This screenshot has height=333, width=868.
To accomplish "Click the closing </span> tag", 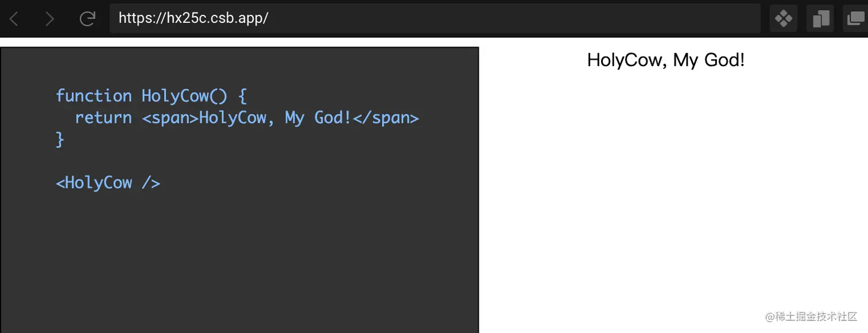I will coord(386,118).
